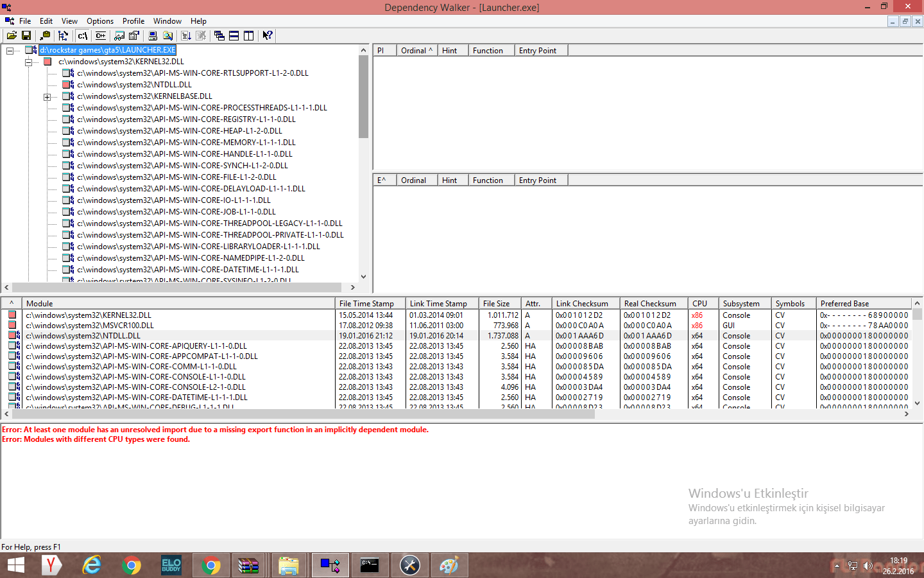Sort module list by File Time Stamp

coord(370,304)
